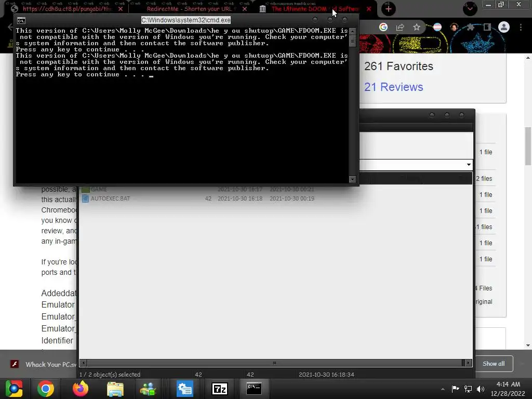The height and width of the screenshot is (399, 532).
Task: Click the cmd window scrollbar thumb
Action: pyautogui.click(x=352, y=41)
